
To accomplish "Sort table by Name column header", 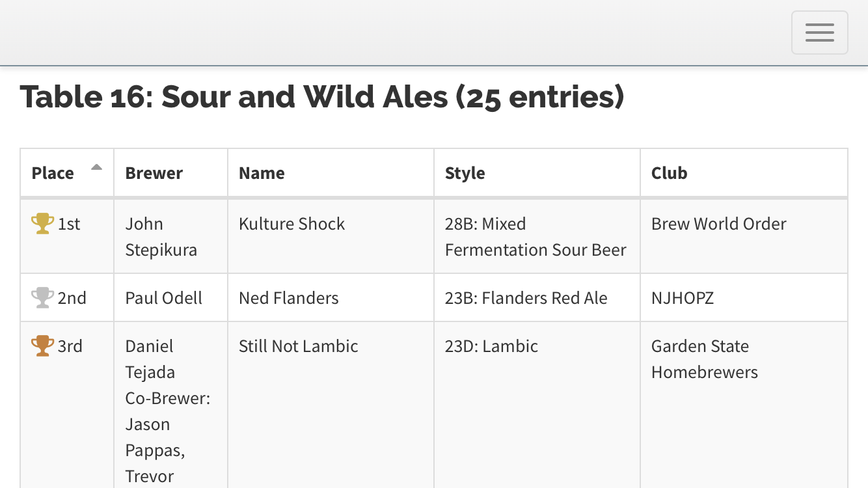I will pos(262,173).
